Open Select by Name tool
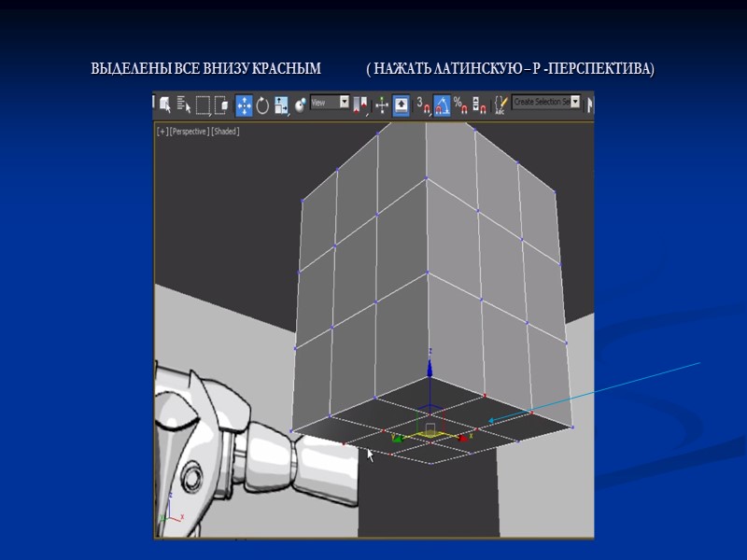747x560 pixels. click(184, 105)
